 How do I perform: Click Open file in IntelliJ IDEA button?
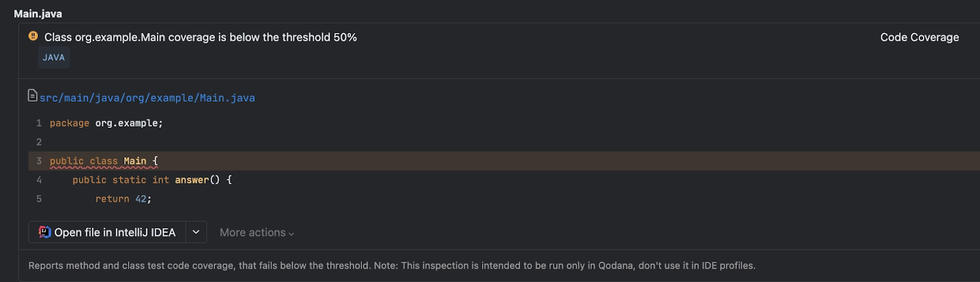(107, 232)
